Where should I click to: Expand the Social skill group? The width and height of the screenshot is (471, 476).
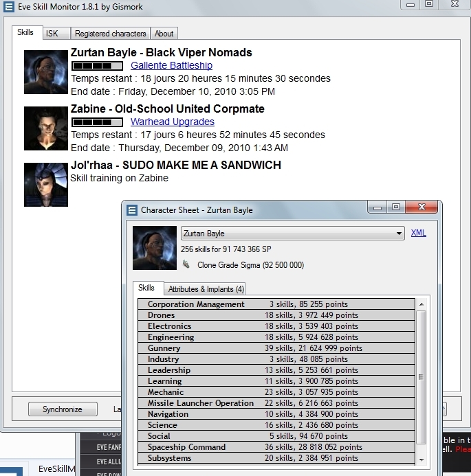click(x=276, y=436)
